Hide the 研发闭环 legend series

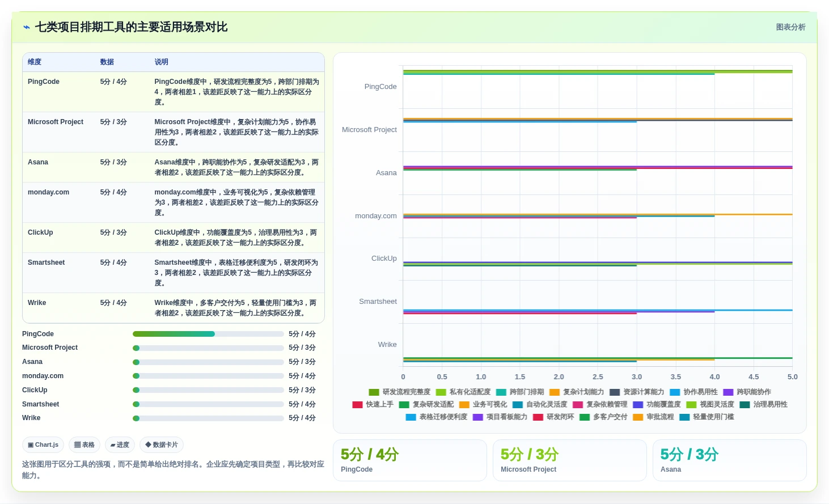pyautogui.click(x=553, y=417)
